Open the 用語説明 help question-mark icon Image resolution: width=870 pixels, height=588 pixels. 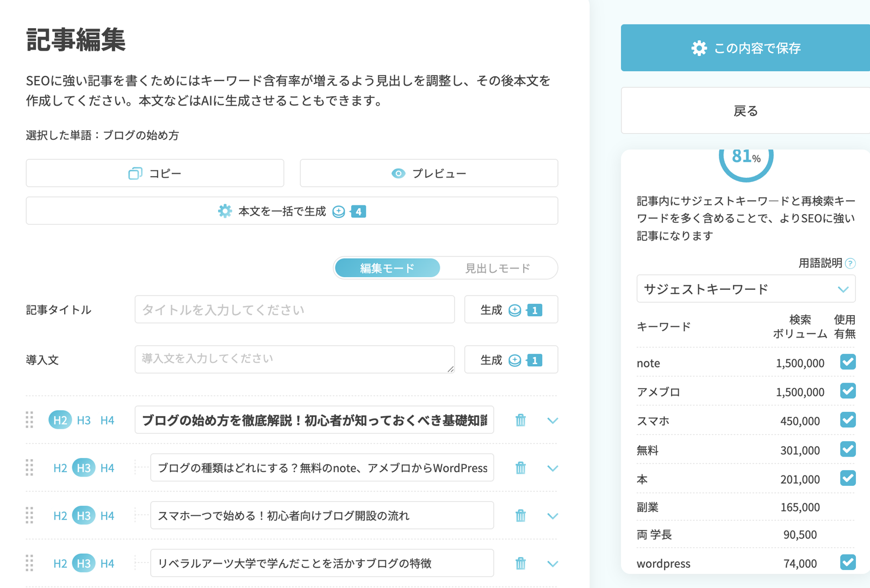click(850, 264)
